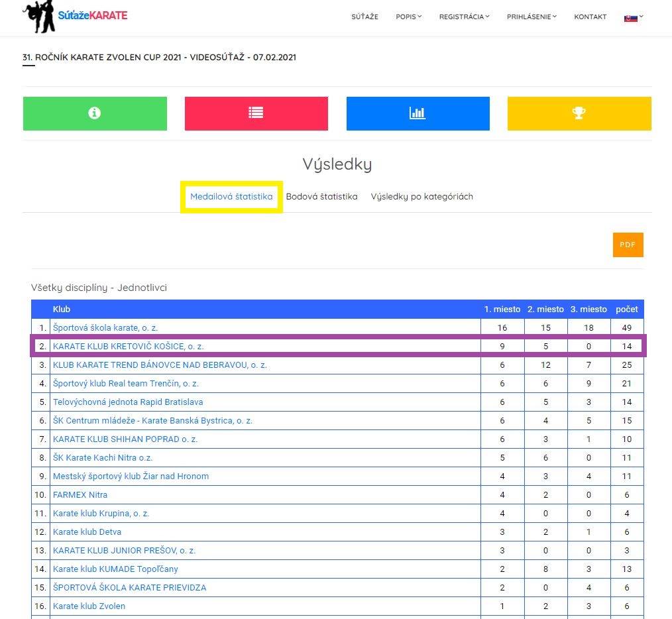This screenshot has width=672, height=619.
Task: Click the Výsledky heading
Action: click(x=337, y=164)
